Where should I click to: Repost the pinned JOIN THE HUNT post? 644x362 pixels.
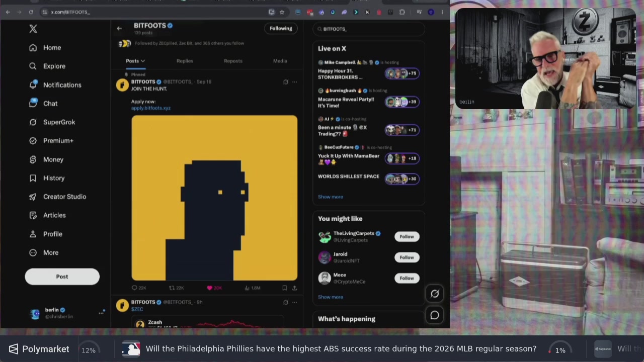click(176, 288)
